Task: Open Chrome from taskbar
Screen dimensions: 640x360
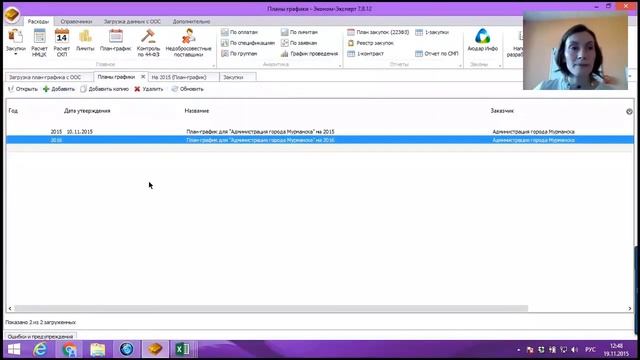Action: [x=69, y=349]
